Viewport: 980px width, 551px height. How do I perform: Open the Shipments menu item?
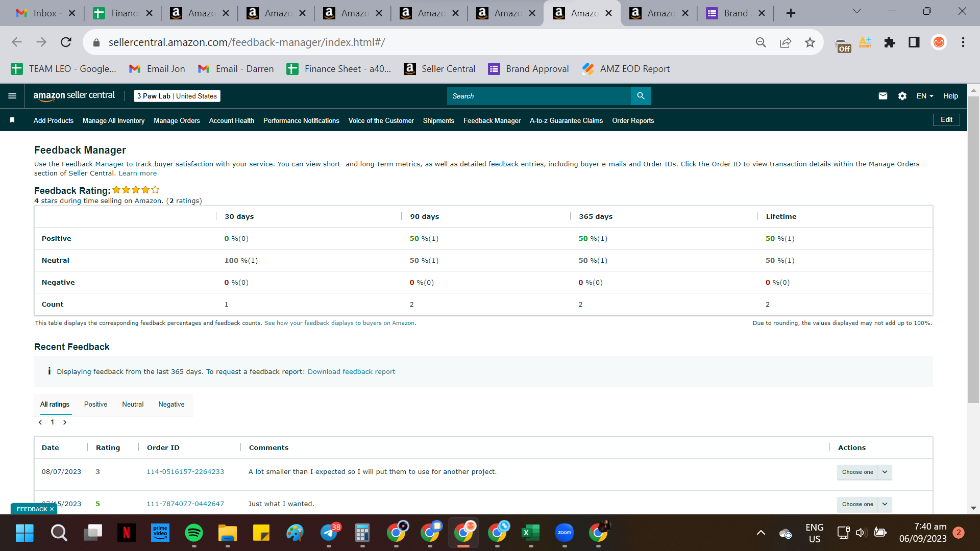click(438, 120)
